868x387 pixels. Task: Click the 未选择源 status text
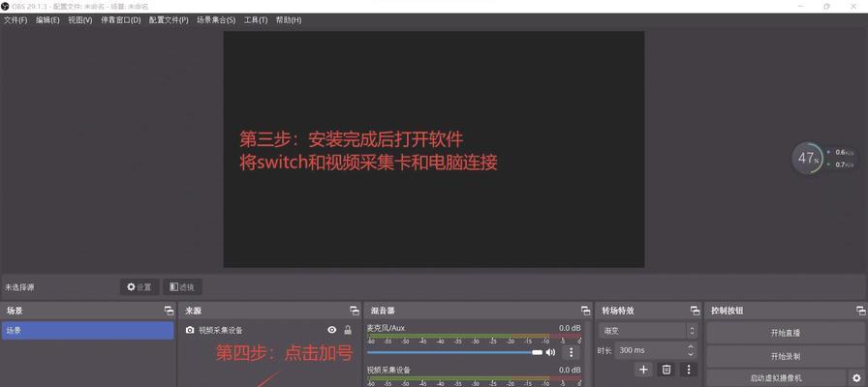(19, 287)
